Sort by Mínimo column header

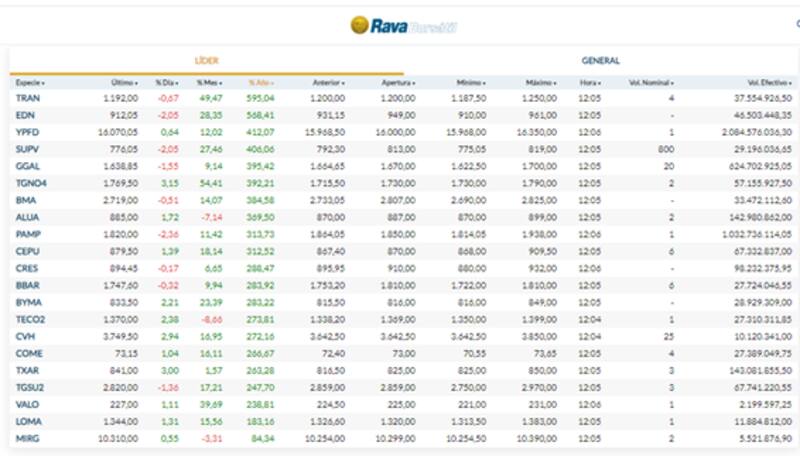[470, 82]
